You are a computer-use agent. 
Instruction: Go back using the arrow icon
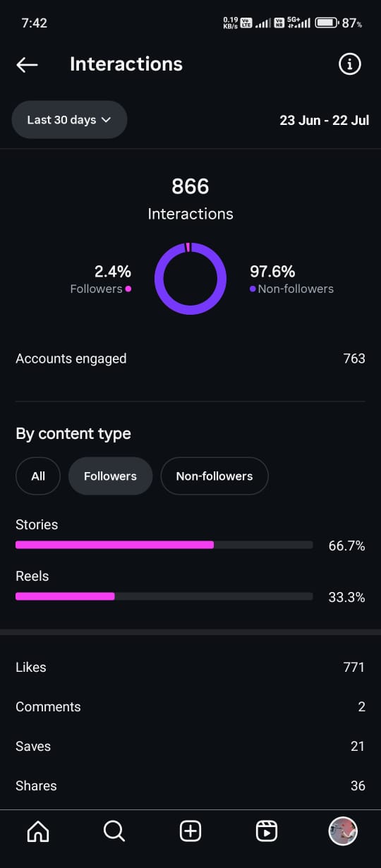tap(27, 65)
